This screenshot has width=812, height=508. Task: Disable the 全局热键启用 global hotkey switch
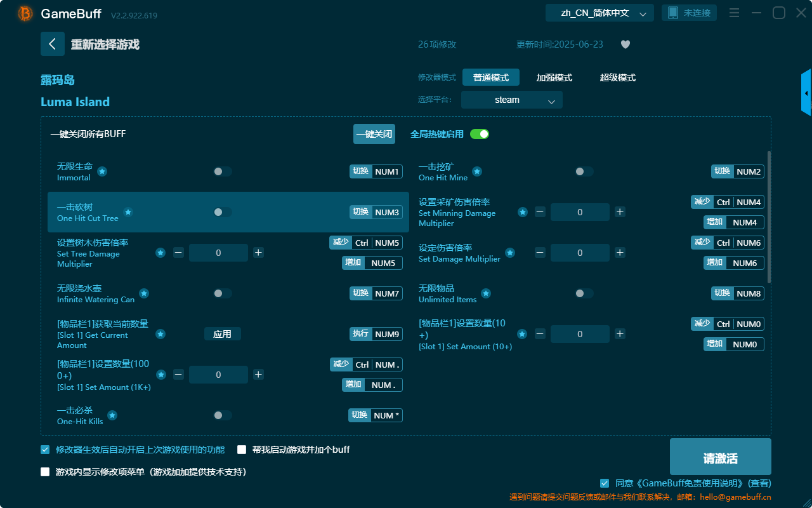[x=479, y=134]
